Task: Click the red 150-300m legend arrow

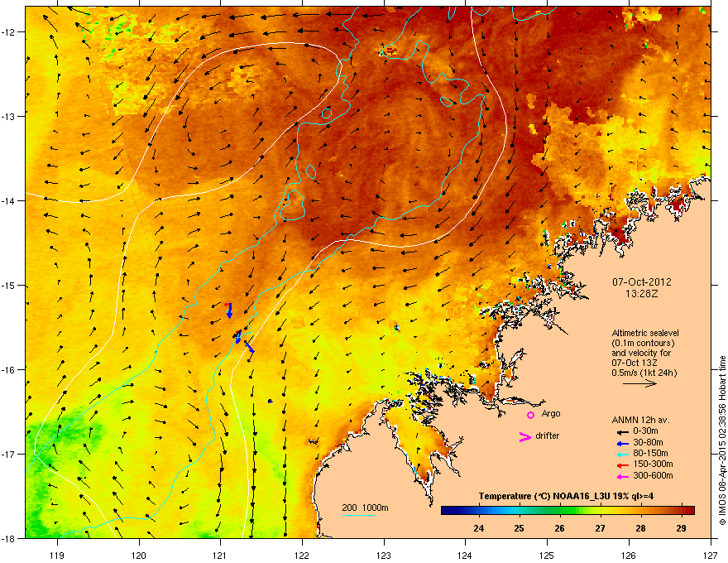Action: (622, 465)
